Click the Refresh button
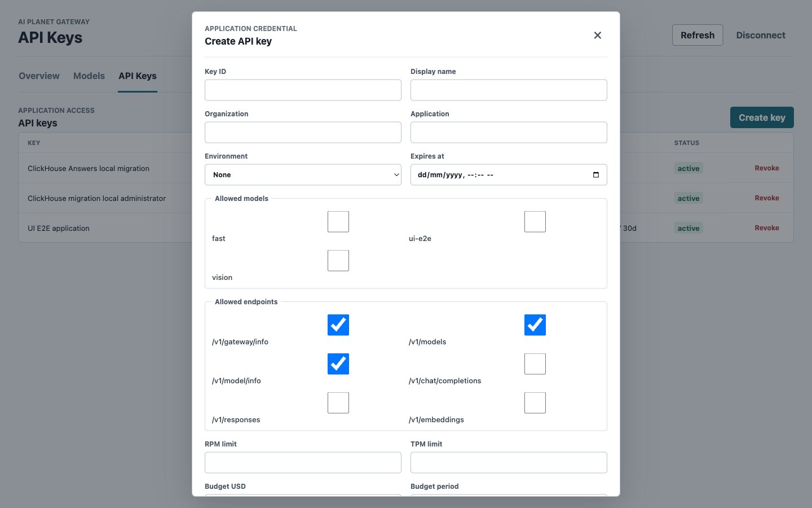This screenshot has width=812, height=508. pyautogui.click(x=698, y=35)
